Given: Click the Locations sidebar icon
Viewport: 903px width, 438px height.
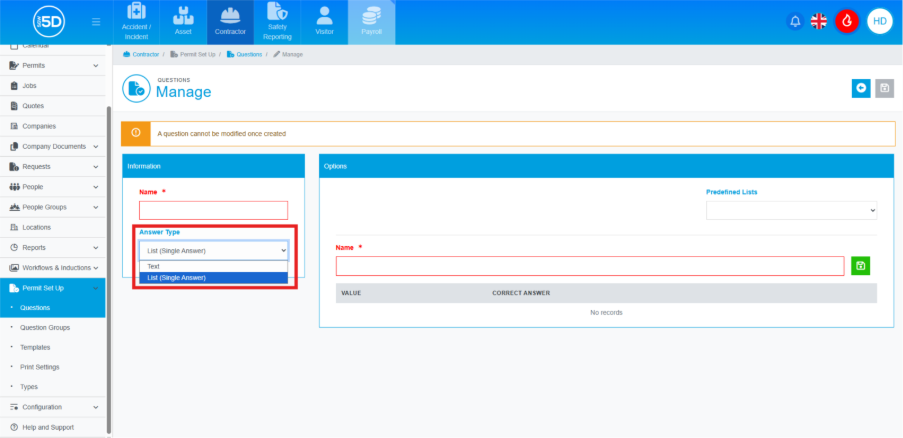Looking at the screenshot, I should (14, 227).
